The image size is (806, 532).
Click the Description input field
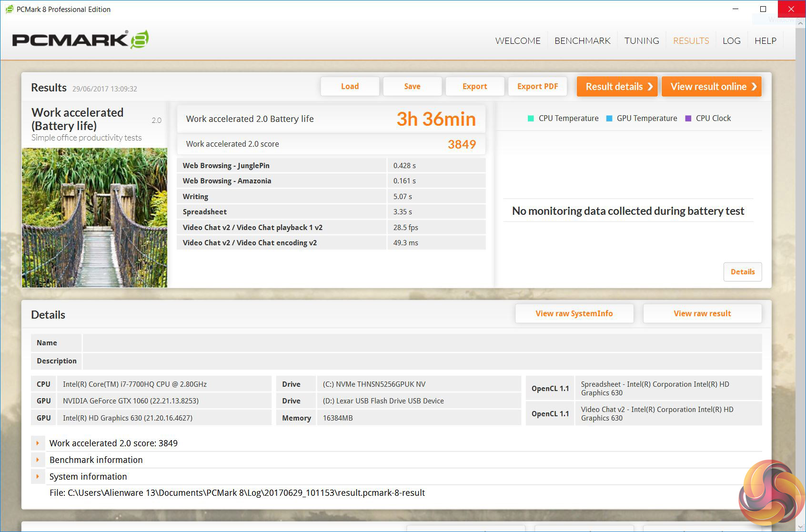[422, 361]
